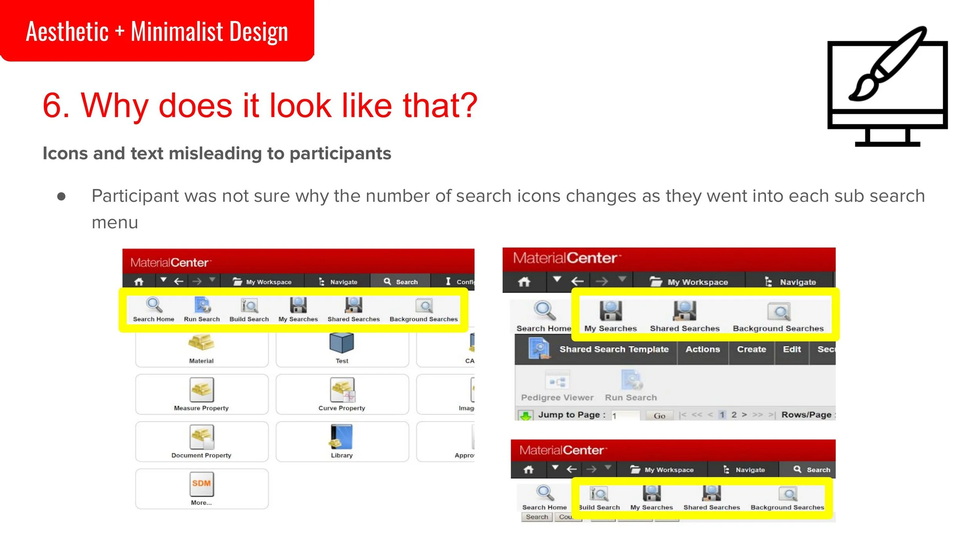Open the Edit menu
This screenshot has width=980, height=552.
click(791, 349)
